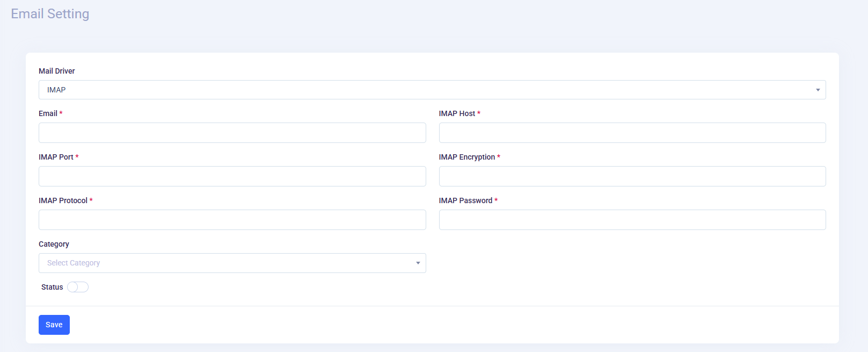Screen dimensions: 868x352
Task: Click the IMAP Encryption field
Action: [632, 176]
